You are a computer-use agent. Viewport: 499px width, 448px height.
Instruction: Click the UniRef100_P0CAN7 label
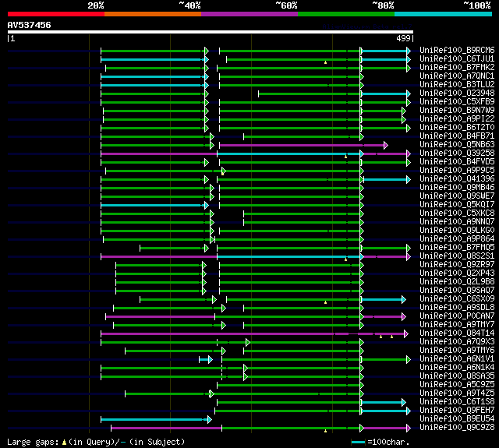[x=457, y=316]
